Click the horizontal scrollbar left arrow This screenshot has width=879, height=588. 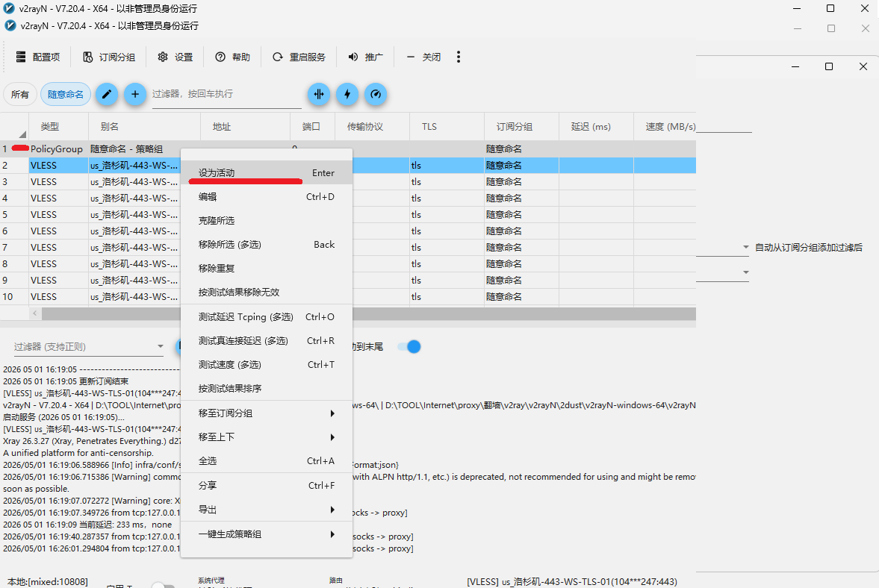pyautogui.click(x=35, y=313)
